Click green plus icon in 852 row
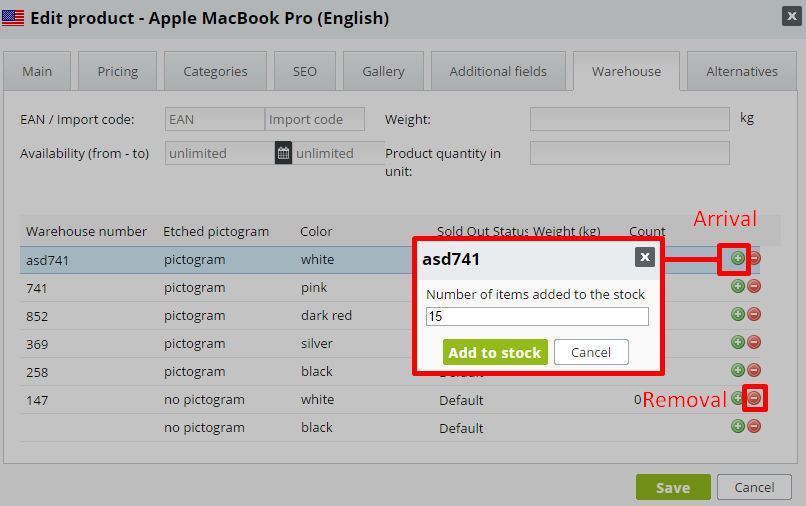 click(738, 314)
